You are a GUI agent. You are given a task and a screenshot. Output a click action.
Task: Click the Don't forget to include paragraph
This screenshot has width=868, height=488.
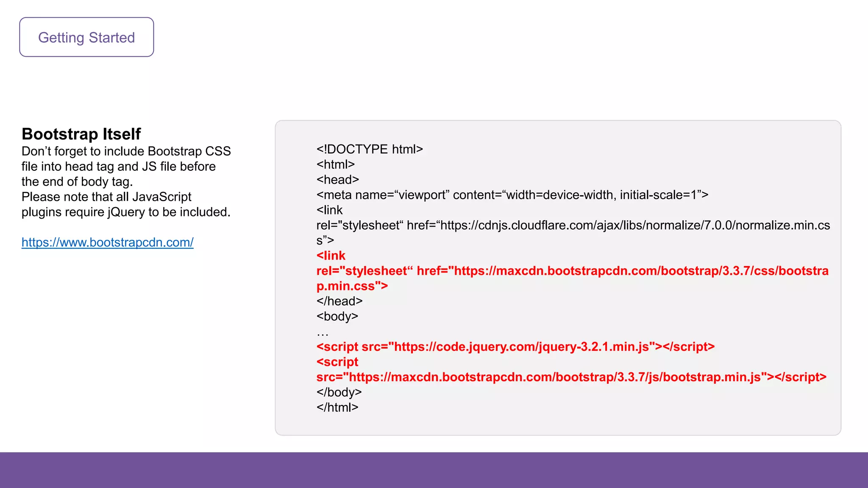tap(125, 166)
